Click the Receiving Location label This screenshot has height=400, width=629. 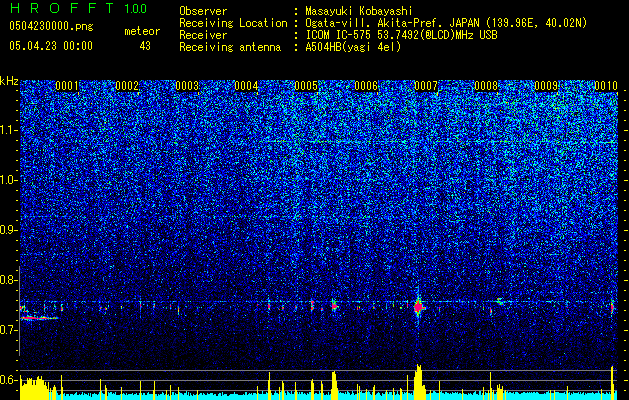pos(233,23)
